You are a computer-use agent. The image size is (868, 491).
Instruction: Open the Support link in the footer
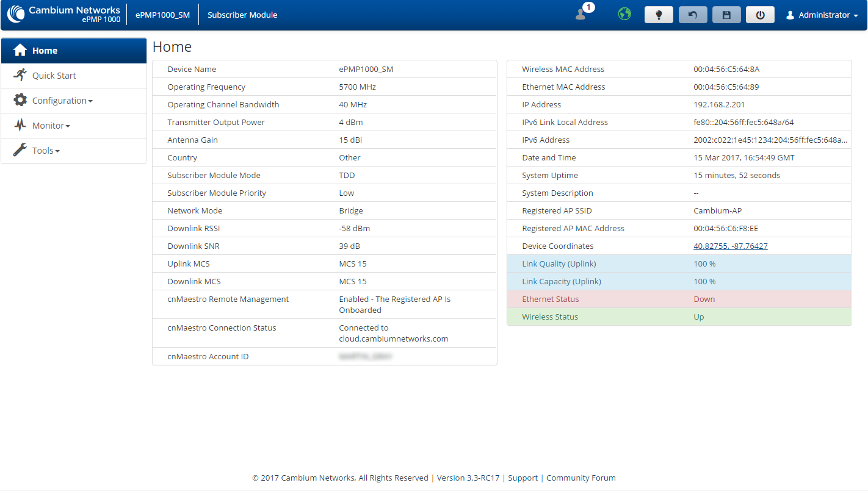point(523,478)
